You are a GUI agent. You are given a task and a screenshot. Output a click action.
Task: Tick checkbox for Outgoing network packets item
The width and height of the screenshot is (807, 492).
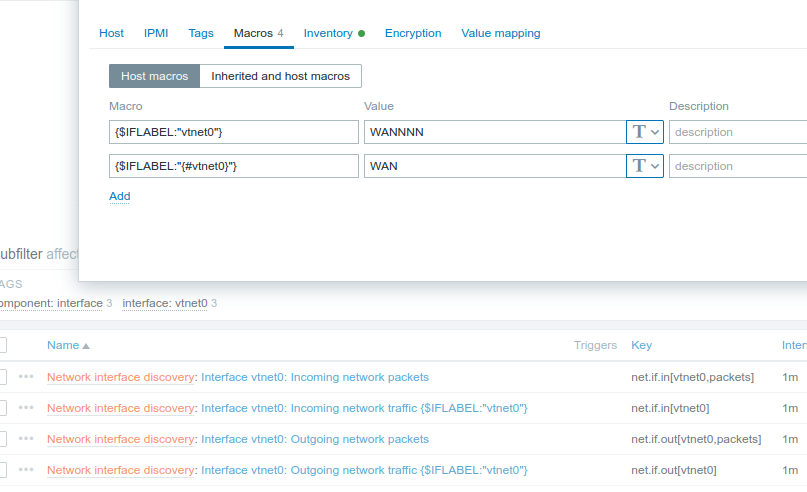[3, 438]
